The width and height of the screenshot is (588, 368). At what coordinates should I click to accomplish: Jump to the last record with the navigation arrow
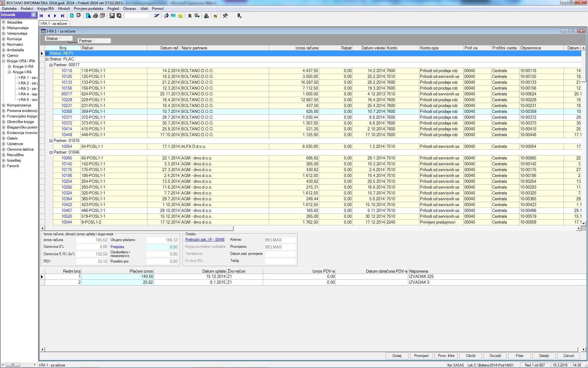62,16
